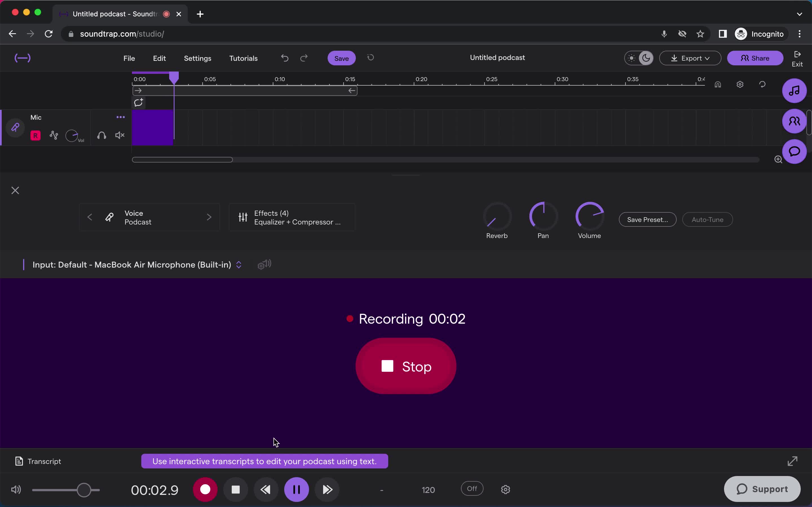812x507 pixels.
Task: Click the Transcript panel at bottom
Action: tap(38, 461)
